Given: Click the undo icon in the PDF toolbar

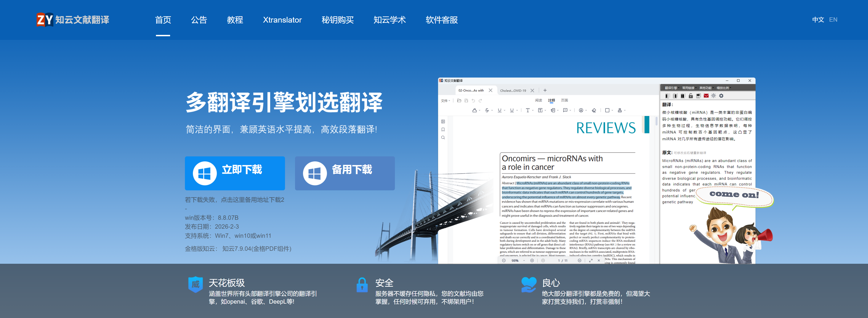Looking at the screenshot, I should tap(474, 101).
